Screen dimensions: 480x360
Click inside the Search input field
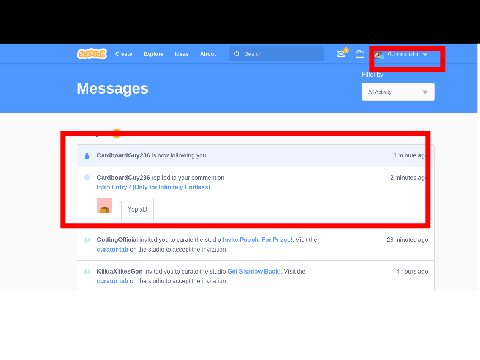click(x=276, y=54)
